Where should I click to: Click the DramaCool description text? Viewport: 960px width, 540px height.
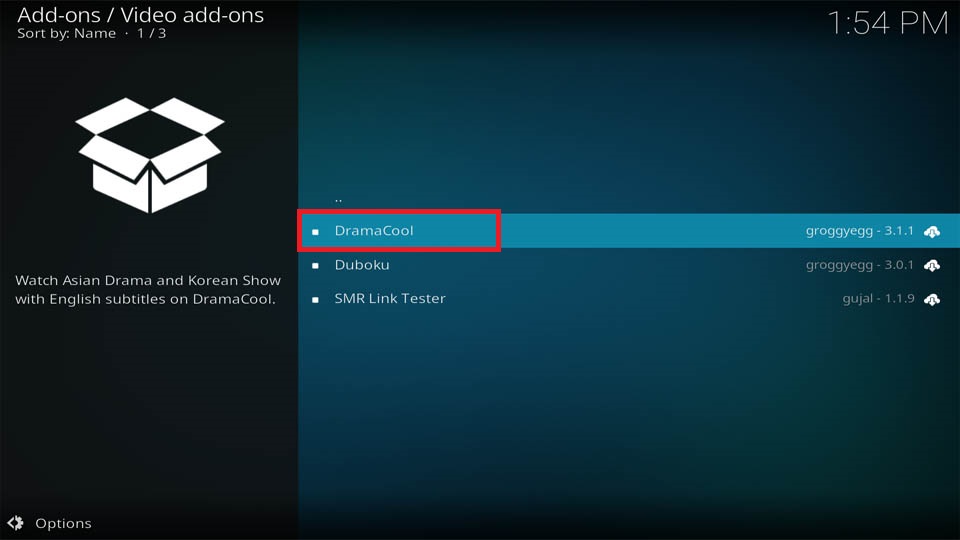click(x=148, y=290)
